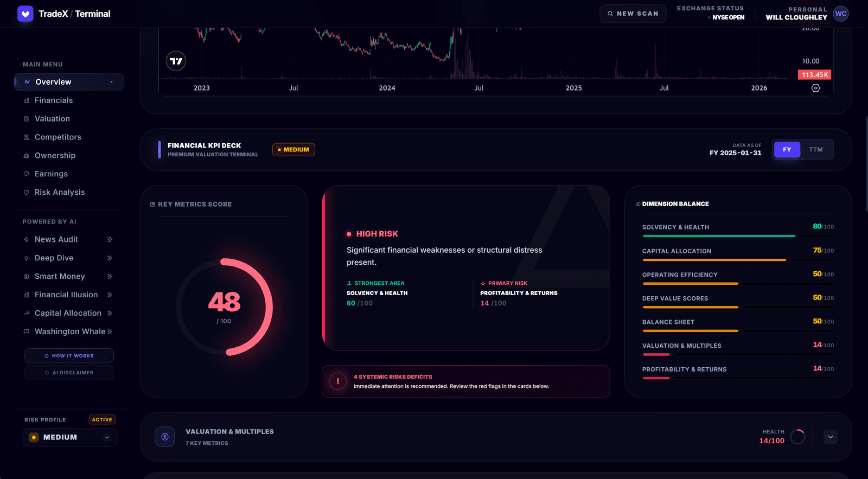Click the Valuation sidebar icon
The width and height of the screenshot is (868, 479).
click(27, 119)
